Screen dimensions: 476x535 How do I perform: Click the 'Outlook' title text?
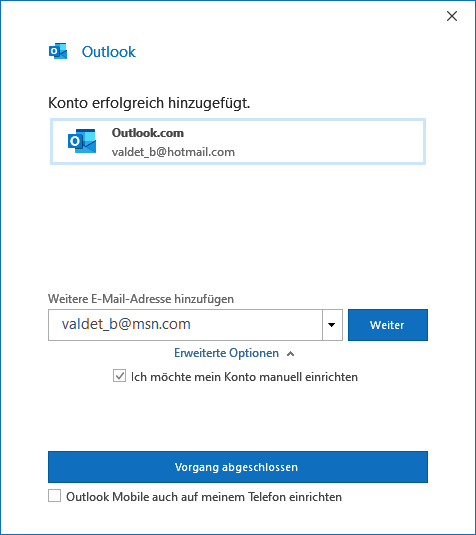[109, 52]
